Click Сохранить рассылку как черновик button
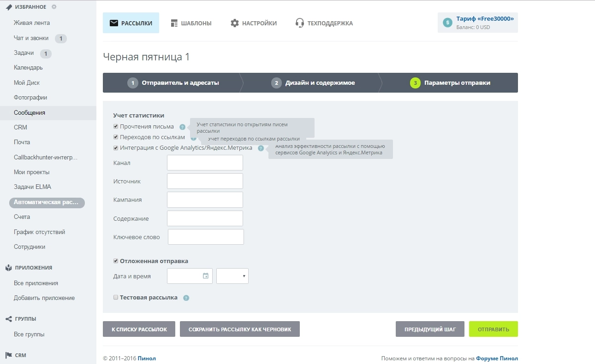The width and height of the screenshot is (595, 364). pos(240,329)
